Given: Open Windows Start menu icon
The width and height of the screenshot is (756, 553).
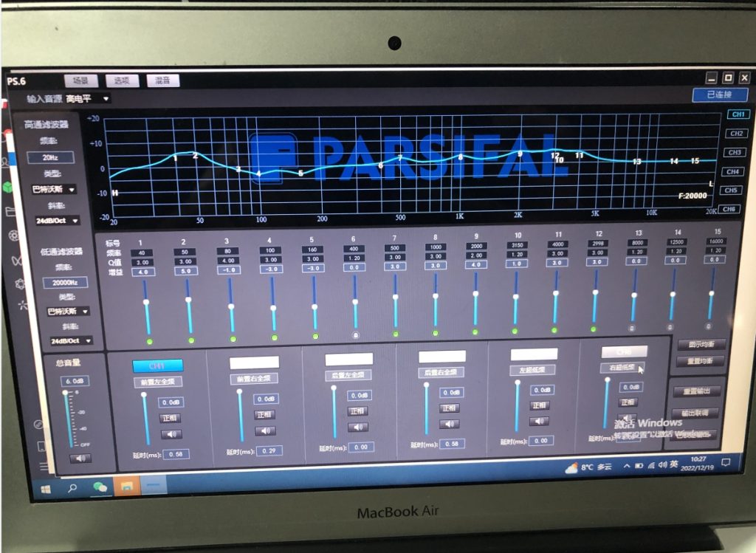Looking at the screenshot, I should click(x=46, y=490).
